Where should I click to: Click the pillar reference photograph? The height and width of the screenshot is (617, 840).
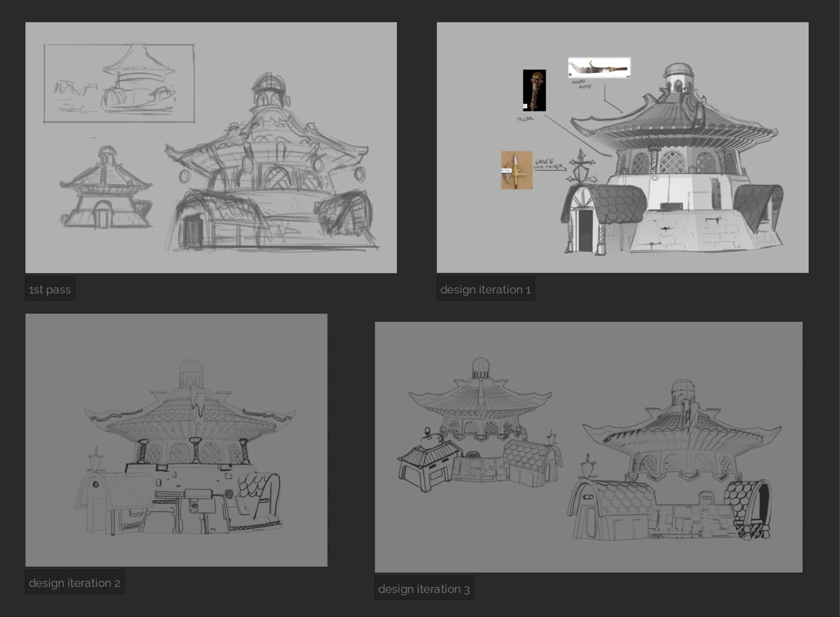pos(534,90)
